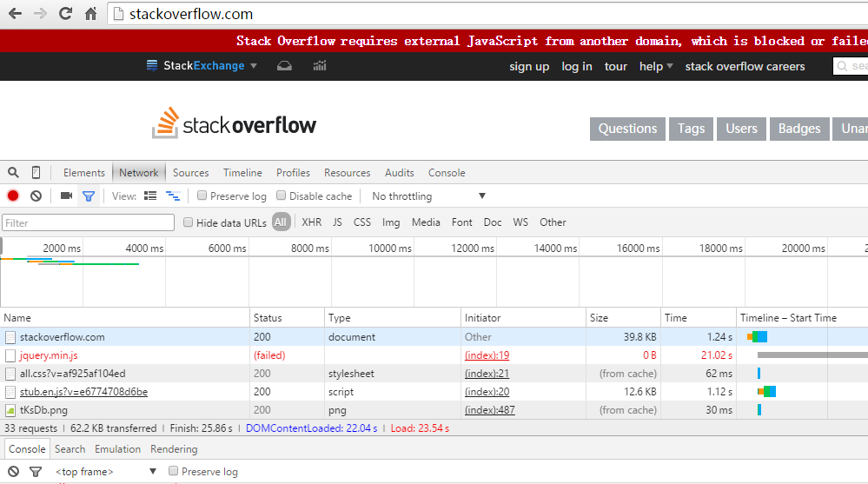This screenshot has width=868, height=484.
Task: Enable the Disable cache checkbox
Action: coord(282,196)
